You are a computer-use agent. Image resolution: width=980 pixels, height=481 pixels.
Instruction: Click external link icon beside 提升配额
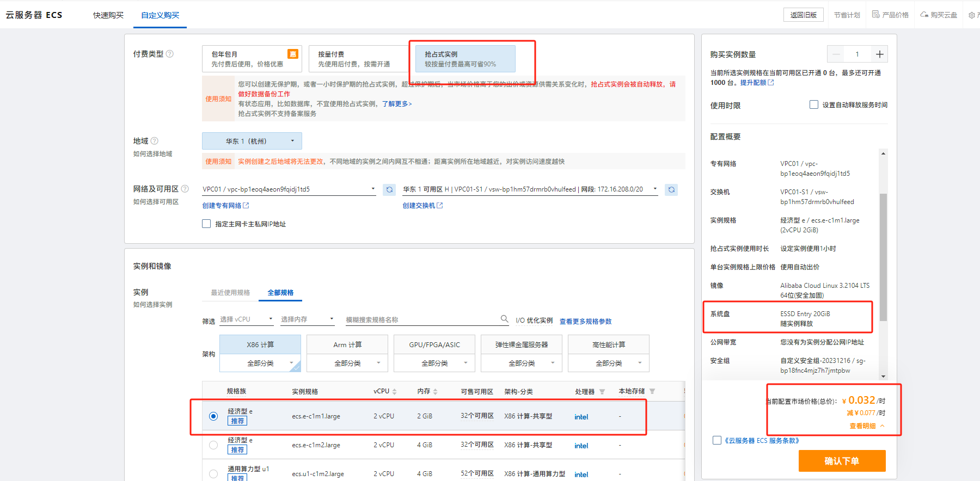pyautogui.click(x=771, y=83)
